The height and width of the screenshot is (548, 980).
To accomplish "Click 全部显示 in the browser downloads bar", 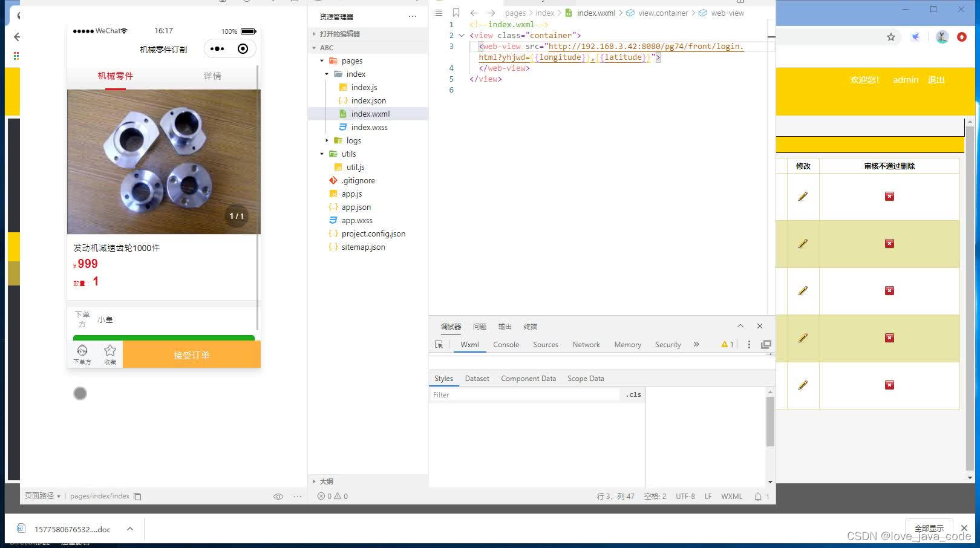I will [x=929, y=528].
